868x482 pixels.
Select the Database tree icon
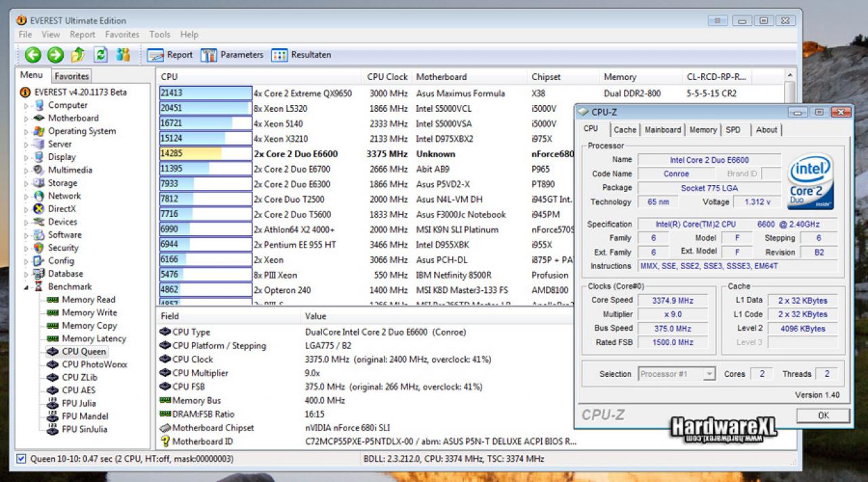pos(39,273)
